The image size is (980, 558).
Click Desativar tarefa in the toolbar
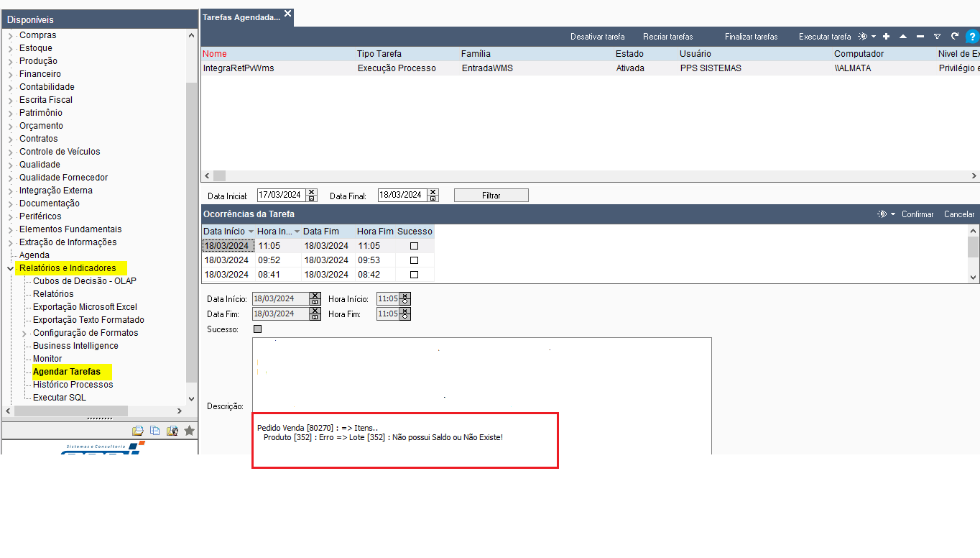(x=598, y=37)
